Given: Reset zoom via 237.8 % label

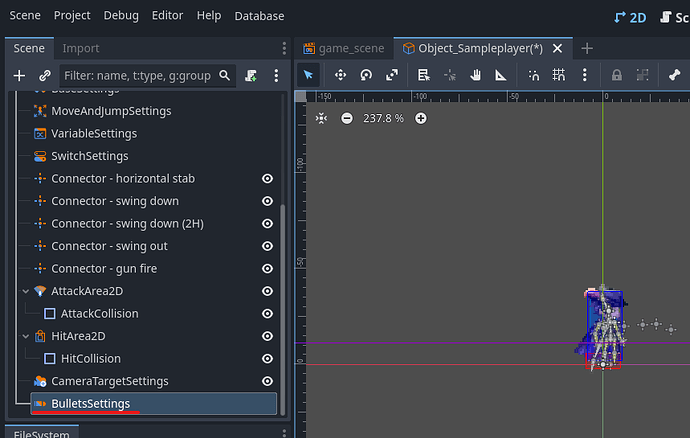Looking at the screenshot, I should tap(383, 118).
